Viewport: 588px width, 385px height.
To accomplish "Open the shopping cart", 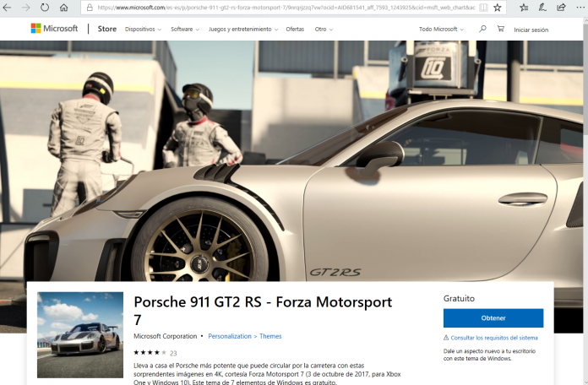I will [500, 29].
